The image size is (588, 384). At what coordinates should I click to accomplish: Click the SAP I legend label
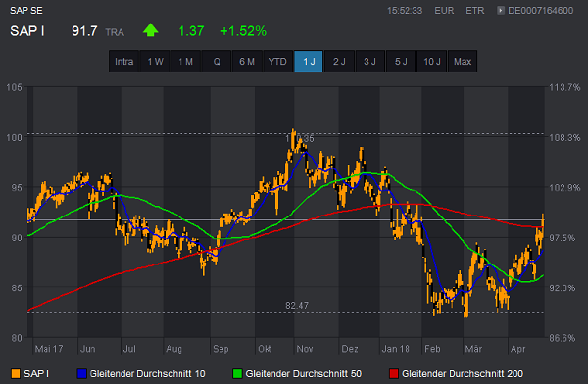coord(36,374)
